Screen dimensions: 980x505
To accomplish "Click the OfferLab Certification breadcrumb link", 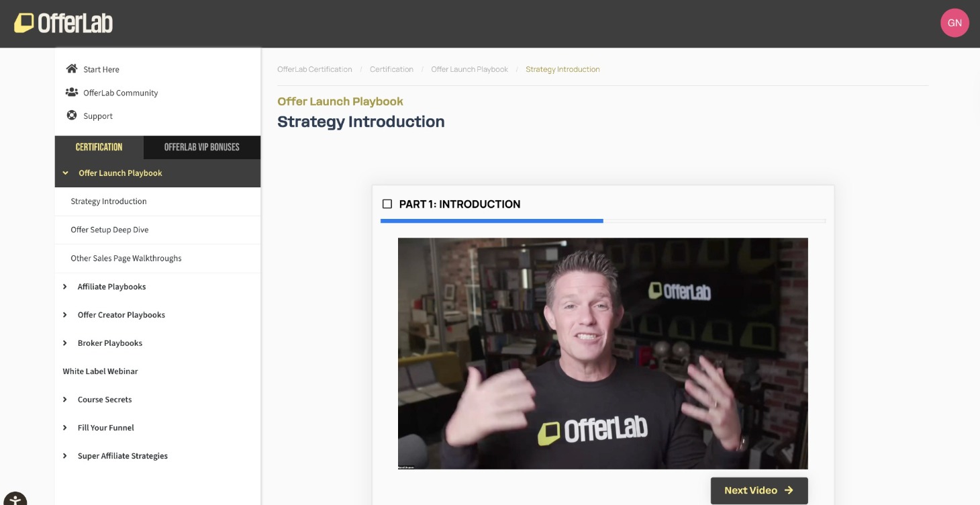I will pyautogui.click(x=314, y=69).
